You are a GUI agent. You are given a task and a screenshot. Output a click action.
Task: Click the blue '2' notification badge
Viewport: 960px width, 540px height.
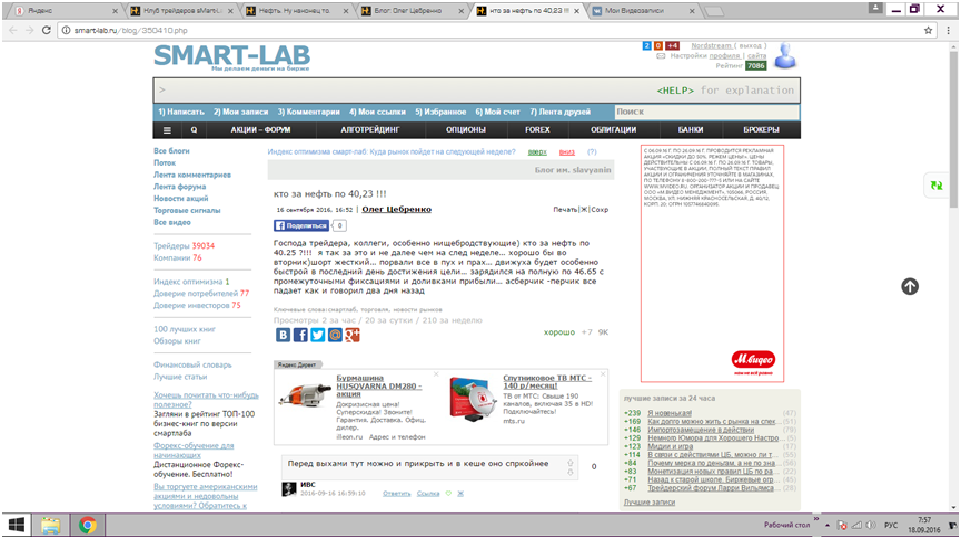(647, 46)
